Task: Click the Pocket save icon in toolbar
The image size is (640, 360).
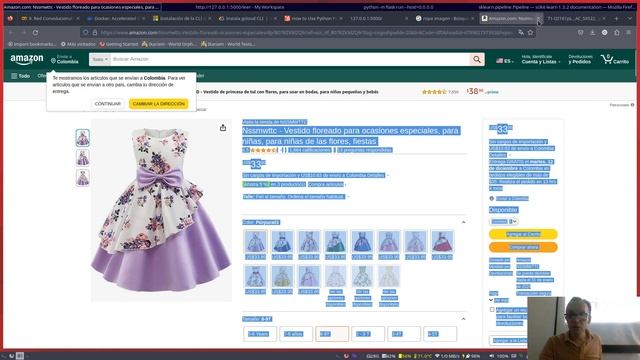Action: point(580,32)
